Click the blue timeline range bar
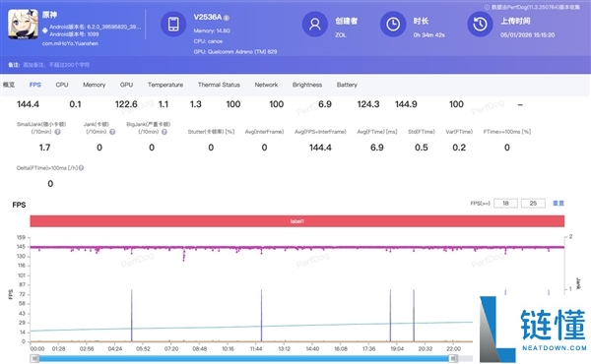This screenshot has width=591, height=364. tap(244, 359)
